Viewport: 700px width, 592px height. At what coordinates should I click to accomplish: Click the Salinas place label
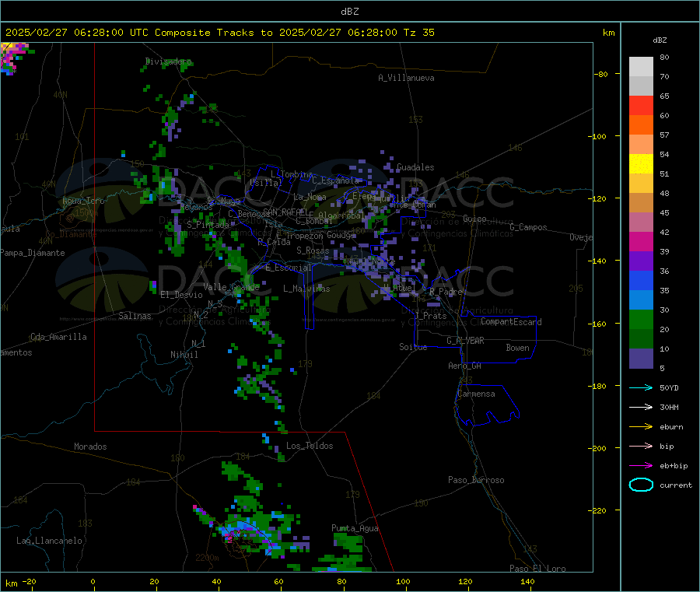pyautogui.click(x=135, y=316)
